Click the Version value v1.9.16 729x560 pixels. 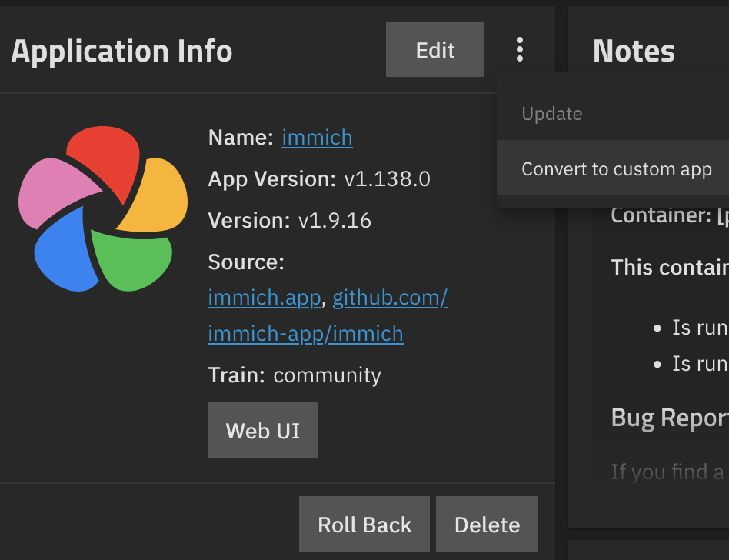[x=335, y=221]
